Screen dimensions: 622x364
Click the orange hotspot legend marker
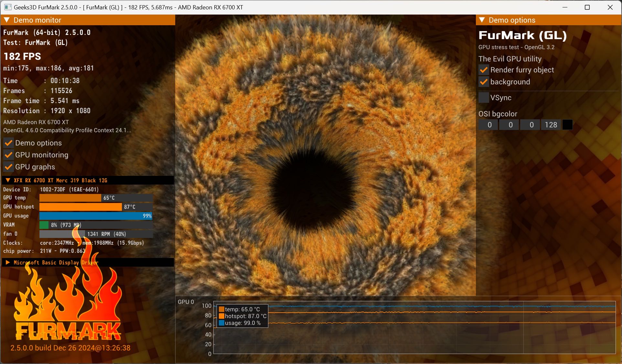pyautogui.click(x=221, y=316)
